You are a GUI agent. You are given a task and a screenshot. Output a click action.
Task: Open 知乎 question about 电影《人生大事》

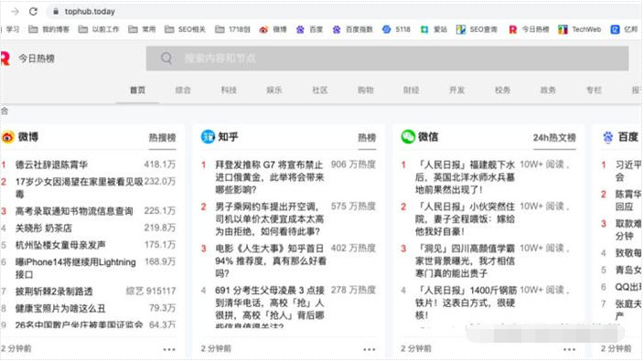[x=271, y=260]
